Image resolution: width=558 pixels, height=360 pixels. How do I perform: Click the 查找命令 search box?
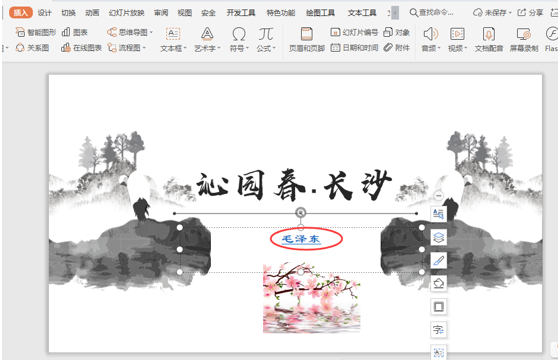tap(432, 13)
